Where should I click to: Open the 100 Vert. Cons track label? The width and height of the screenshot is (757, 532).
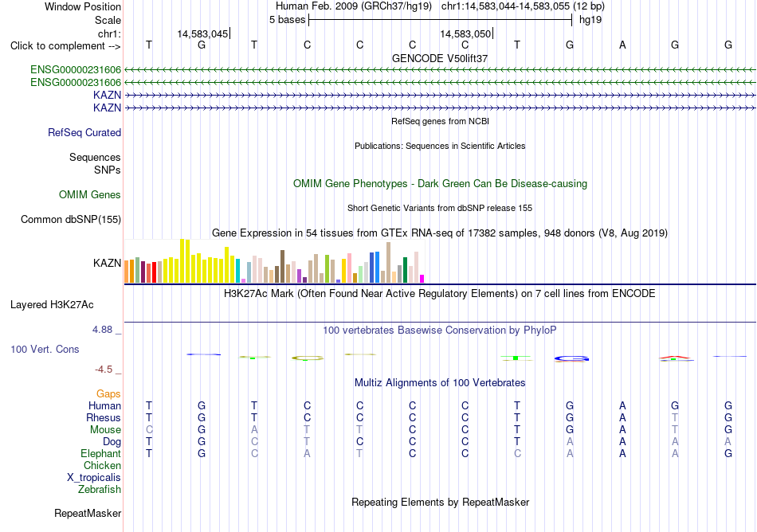(45, 349)
